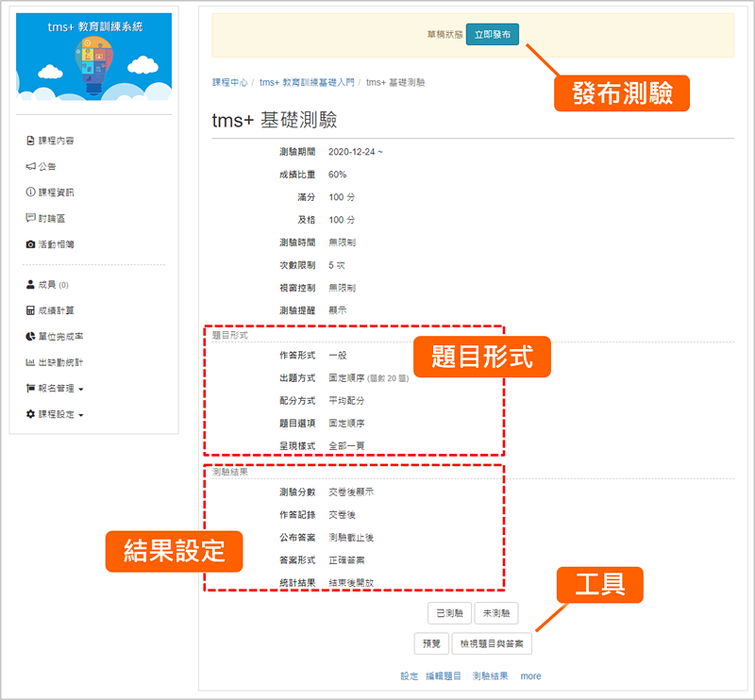Expand the 課程設定 dropdown arrow

(x=81, y=415)
